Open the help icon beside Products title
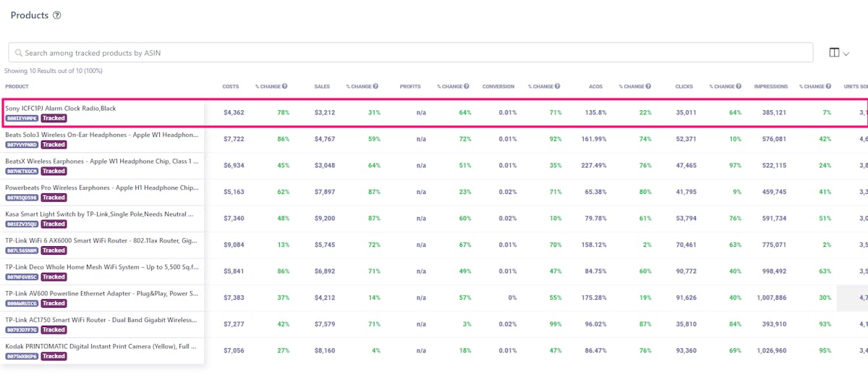 [57, 15]
